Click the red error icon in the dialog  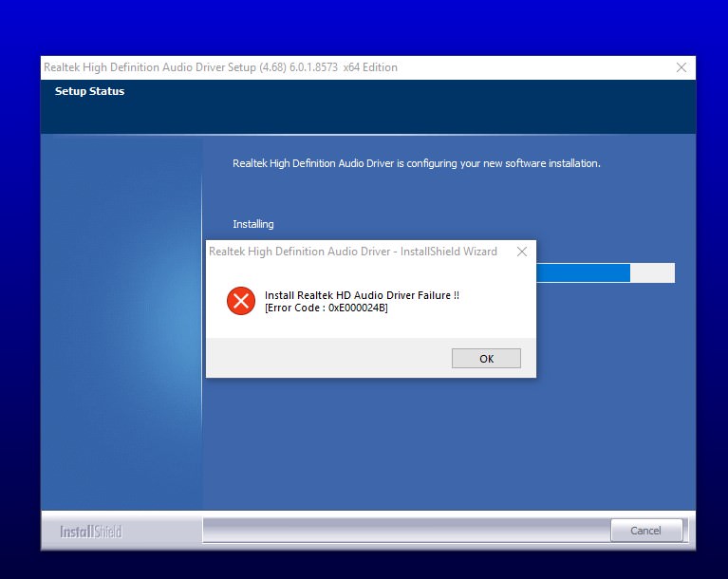pyautogui.click(x=241, y=301)
